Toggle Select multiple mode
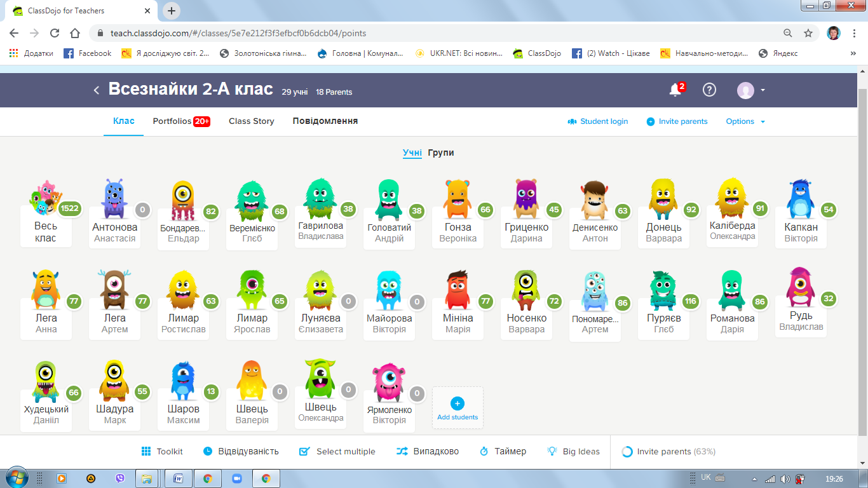This screenshot has height=488, width=868. (x=337, y=451)
